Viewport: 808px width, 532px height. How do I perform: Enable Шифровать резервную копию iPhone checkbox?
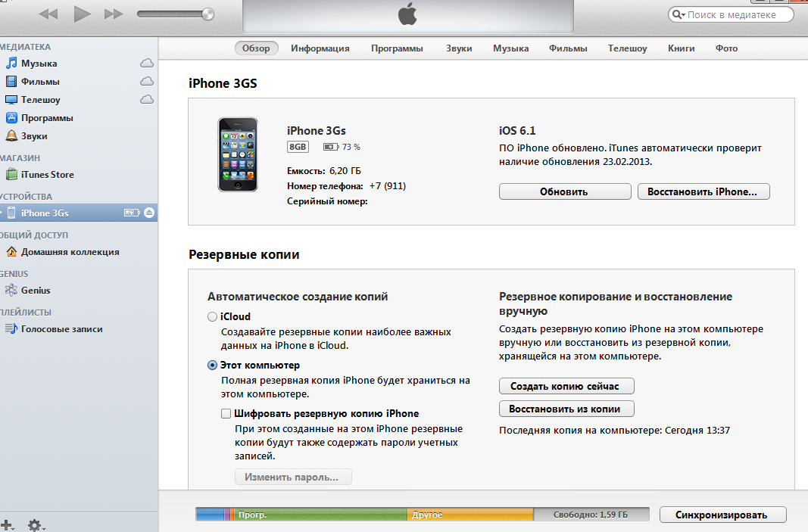[x=226, y=413]
